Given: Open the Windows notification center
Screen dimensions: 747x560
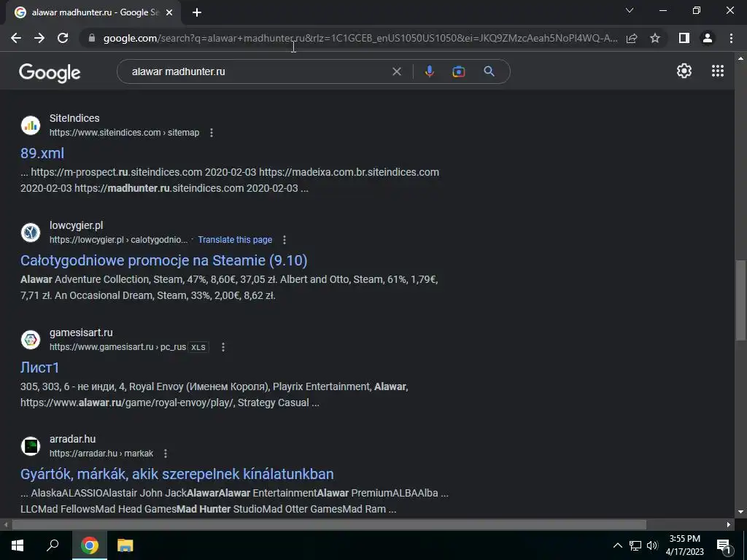Looking at the screenshot, I should 724,545.
